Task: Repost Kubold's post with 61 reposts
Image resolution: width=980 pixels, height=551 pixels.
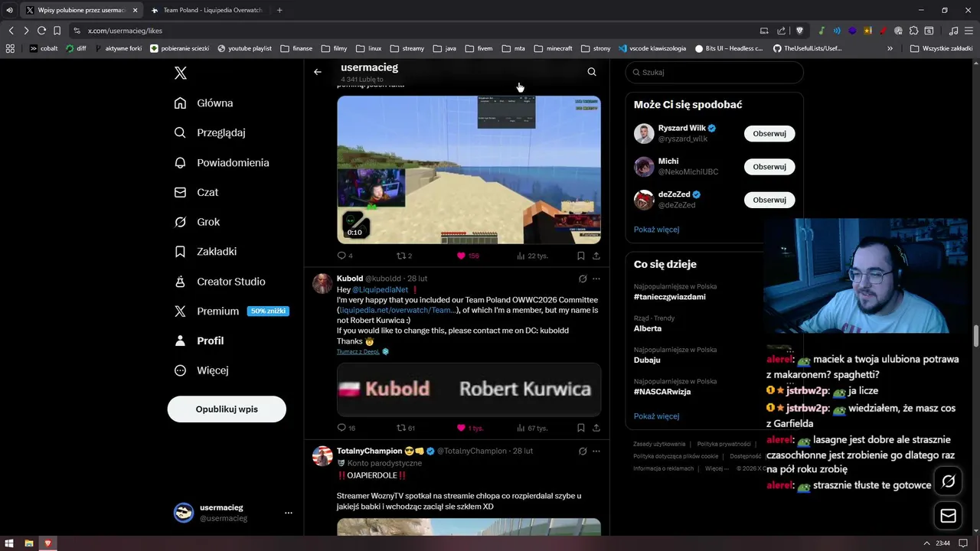Action: (405, 428)
